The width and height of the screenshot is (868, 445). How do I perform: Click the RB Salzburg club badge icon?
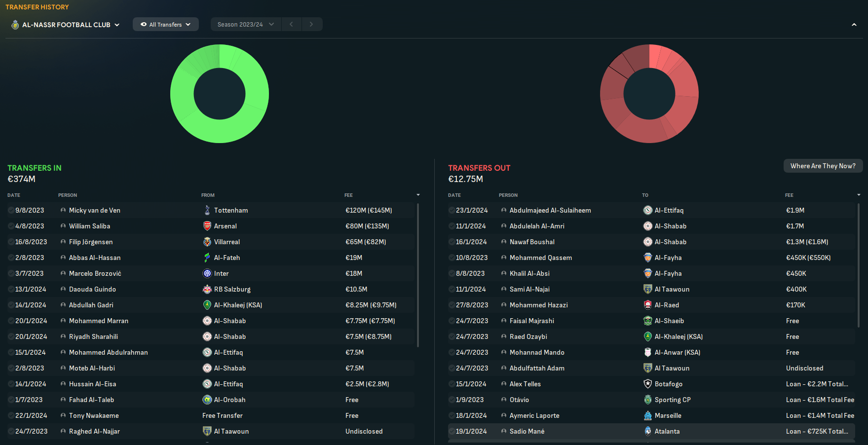(x=207, y=289)
